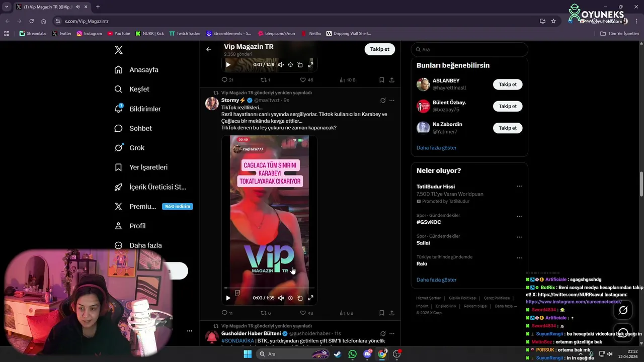Viewport: 644px width, 362px height.
Task: Open İçerik Üreticisi Studio item
Action: coord(150,187)
